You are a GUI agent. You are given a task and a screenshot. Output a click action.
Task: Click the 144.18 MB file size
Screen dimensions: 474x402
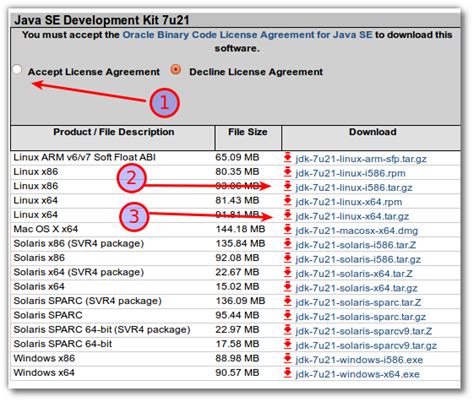pos(240,229)
